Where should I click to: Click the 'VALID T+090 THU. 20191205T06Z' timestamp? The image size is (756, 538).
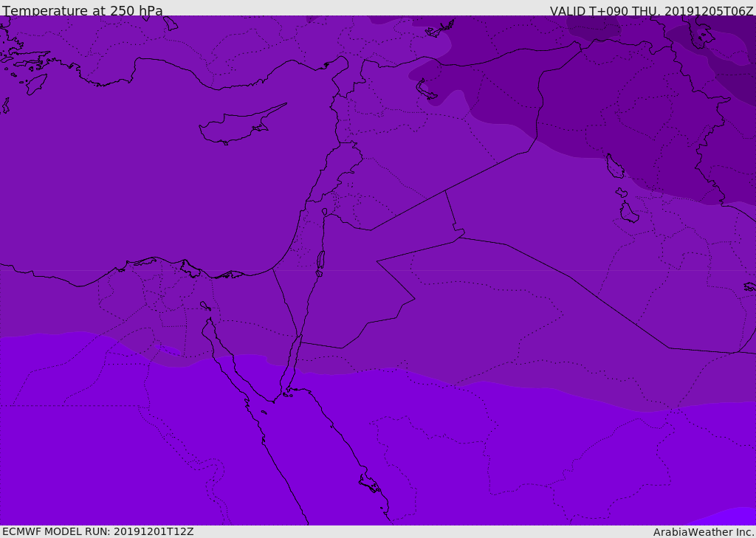coord(651,10)
